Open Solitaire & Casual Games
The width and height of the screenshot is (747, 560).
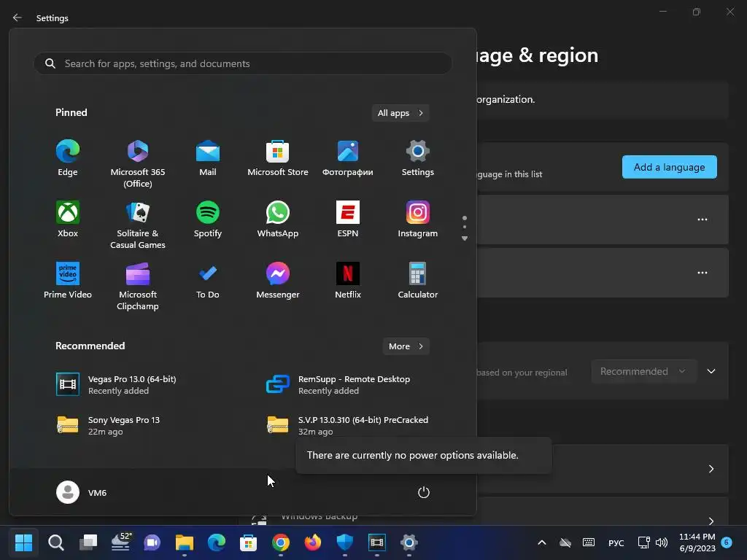pos(138,225)
